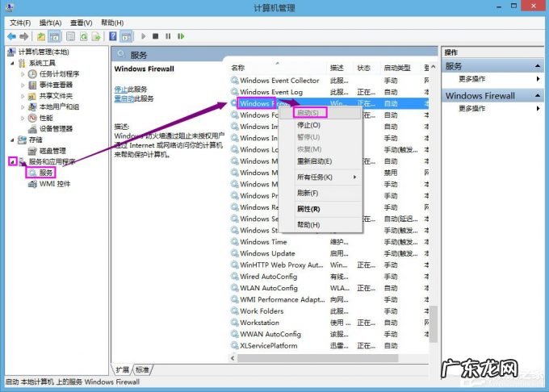
Task: Choose 重新启动(E) in the context menu
Action: [321, 161]
